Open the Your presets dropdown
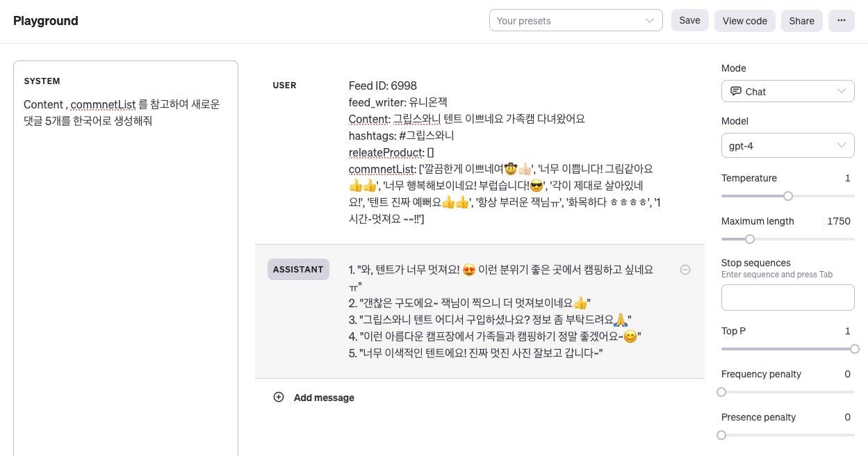The image size is (868, 456). point(576,21)
